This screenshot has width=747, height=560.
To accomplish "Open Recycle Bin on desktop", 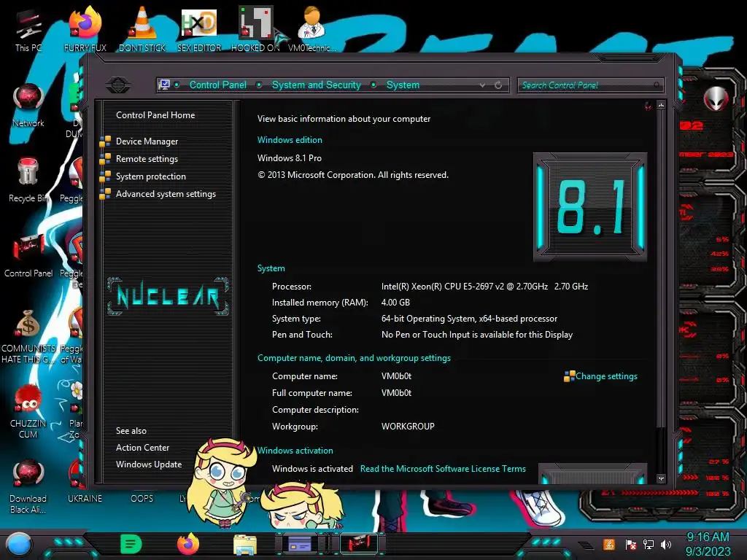I will 28,180.
